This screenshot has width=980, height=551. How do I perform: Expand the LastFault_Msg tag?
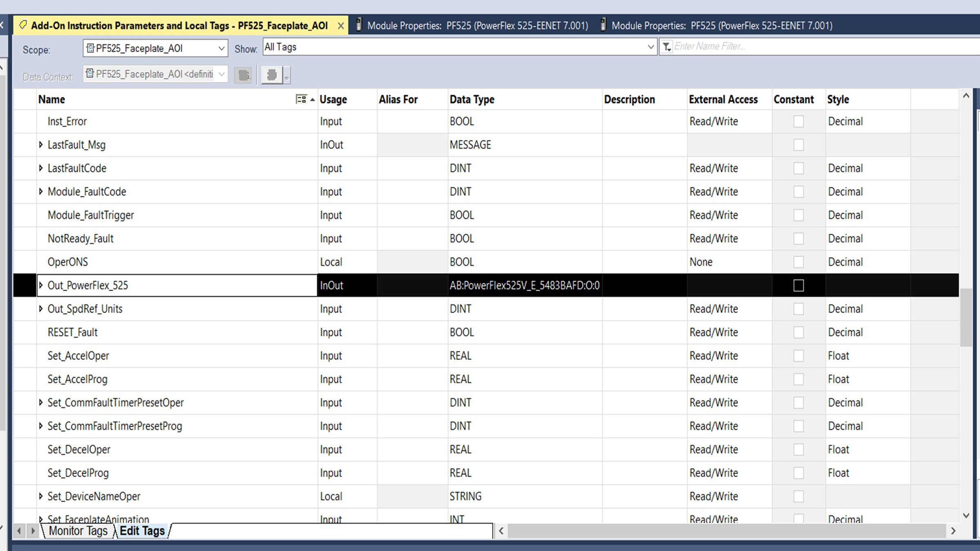click(x=41, y=144)
